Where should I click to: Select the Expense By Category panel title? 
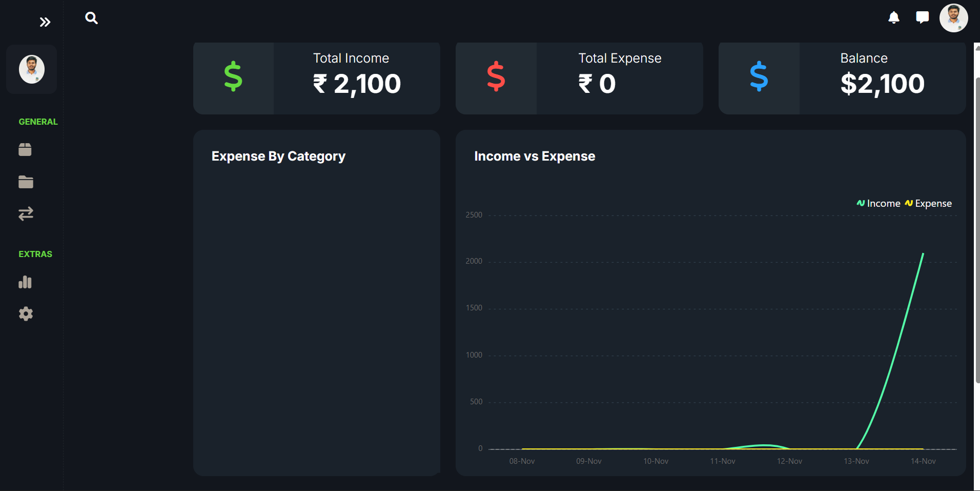pos(278,156)
